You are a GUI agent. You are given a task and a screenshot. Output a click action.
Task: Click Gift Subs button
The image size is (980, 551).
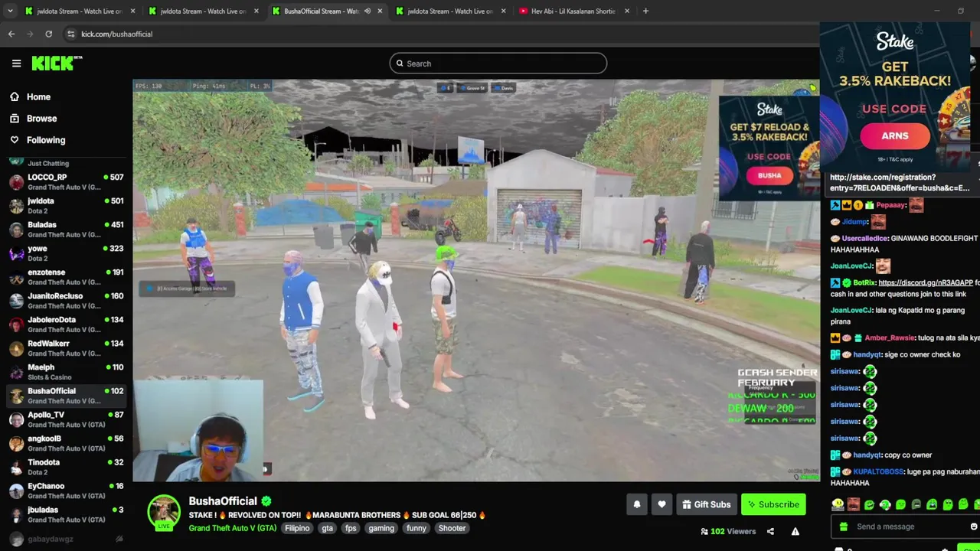(x=706, y=504)
